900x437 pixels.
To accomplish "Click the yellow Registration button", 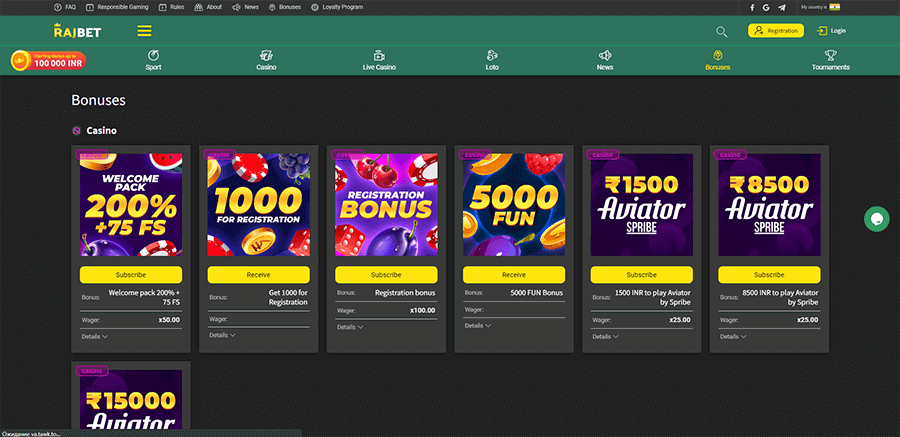I will 775,31.
